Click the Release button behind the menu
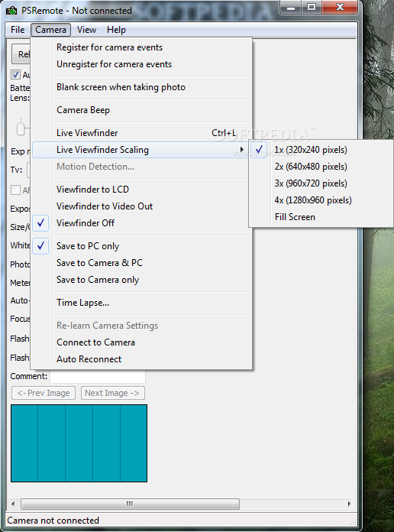The width and height of the screenshot is (394, 532). (21, 54)
